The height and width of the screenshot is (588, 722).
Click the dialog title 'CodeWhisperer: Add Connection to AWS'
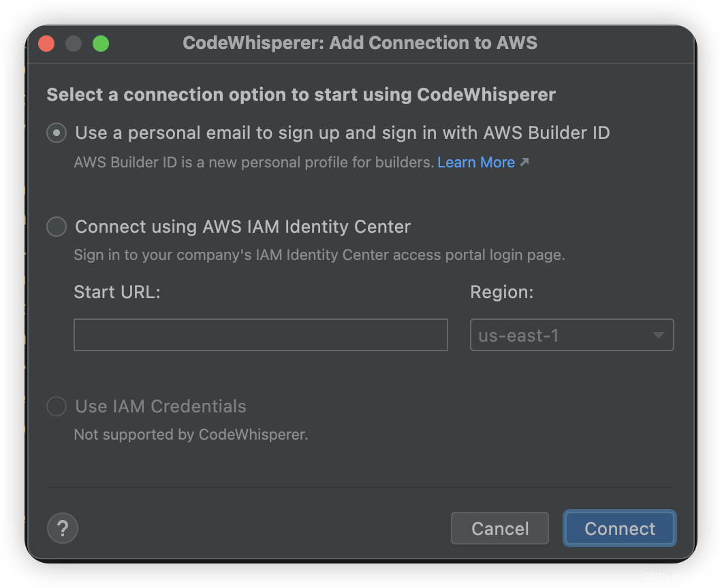(x=360, y=43)
